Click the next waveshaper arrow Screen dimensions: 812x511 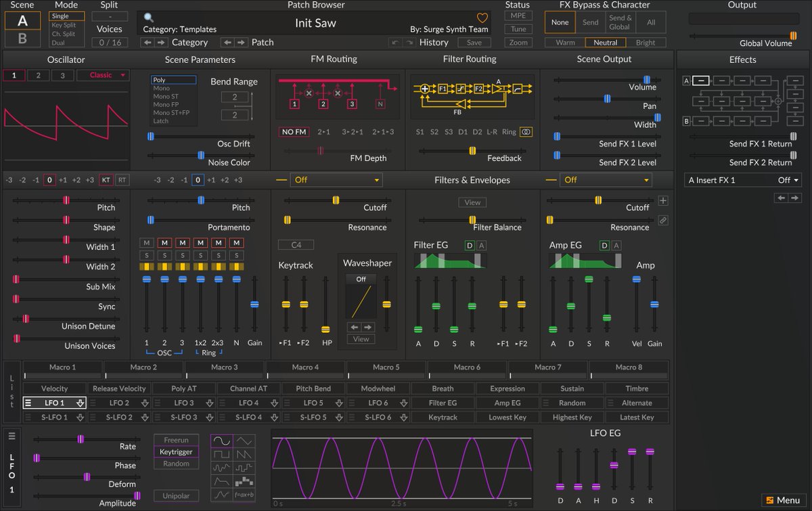click(368, 327)
